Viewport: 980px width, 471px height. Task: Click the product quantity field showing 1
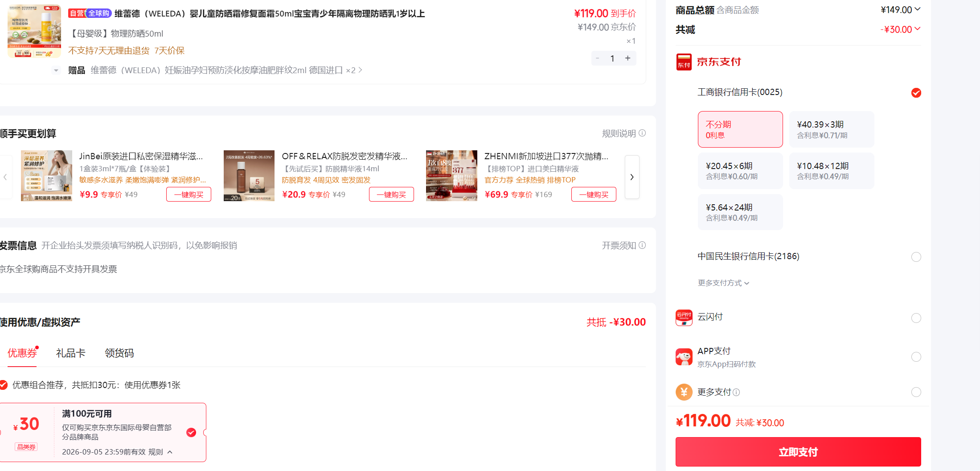tap(613, 58)
